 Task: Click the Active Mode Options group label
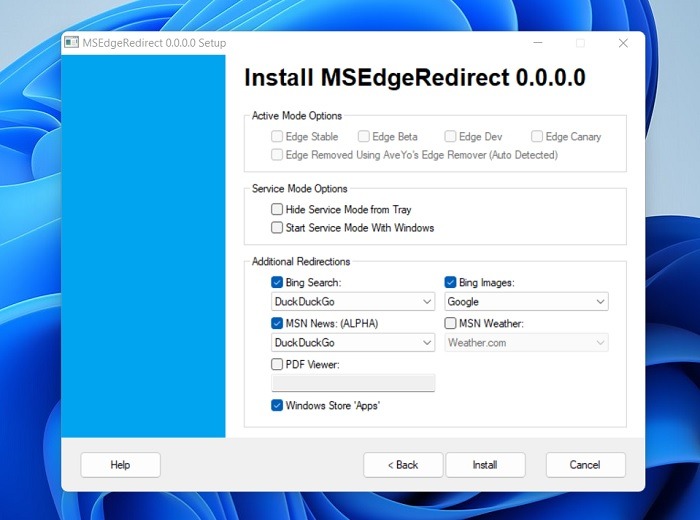pos(297,116)
